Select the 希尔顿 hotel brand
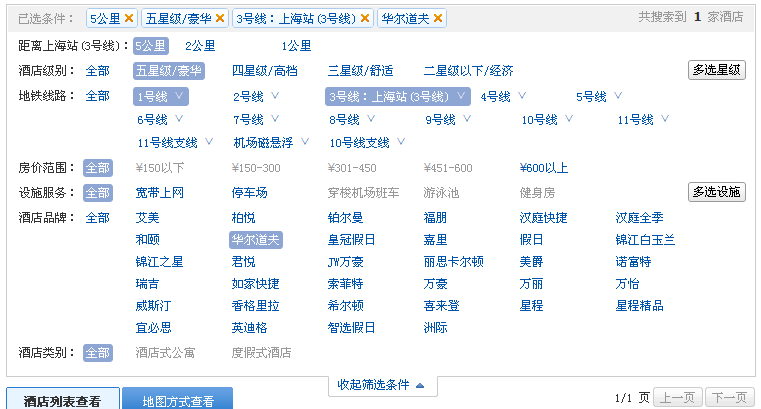761x409 pixels. pyautogui.click(x=345, y=306)
